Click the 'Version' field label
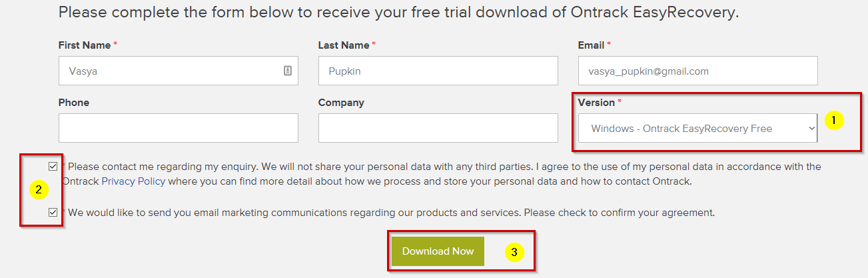This screenshot has width=868, height=278. [596, 103]
